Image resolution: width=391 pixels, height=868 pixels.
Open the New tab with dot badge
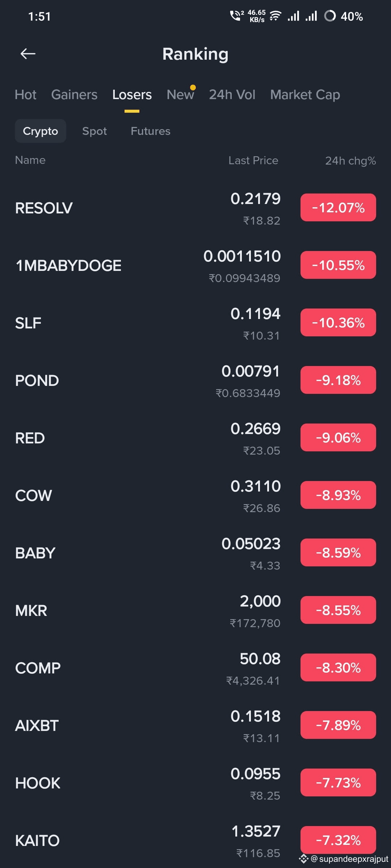181,94
